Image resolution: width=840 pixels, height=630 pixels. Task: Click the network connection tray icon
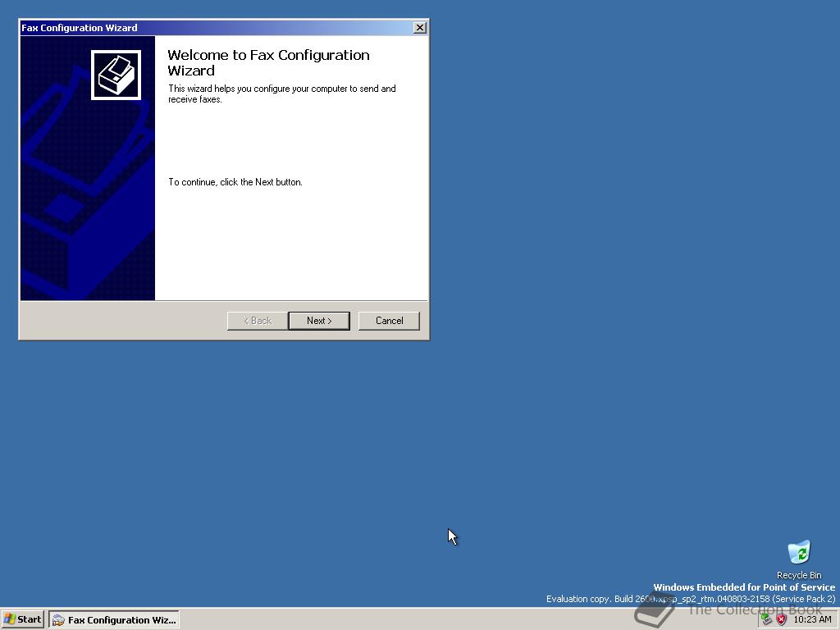click(x=767, y=619)
